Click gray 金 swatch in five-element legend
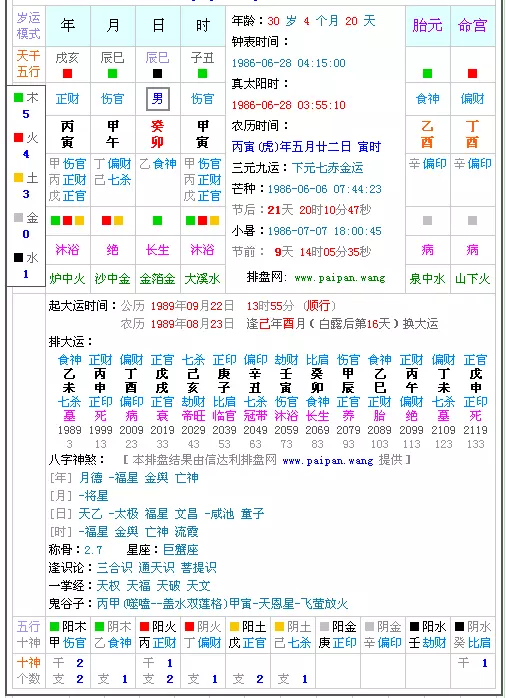Image resolution: width=506 pixels, height=698 pixels. tap(18, 217)
